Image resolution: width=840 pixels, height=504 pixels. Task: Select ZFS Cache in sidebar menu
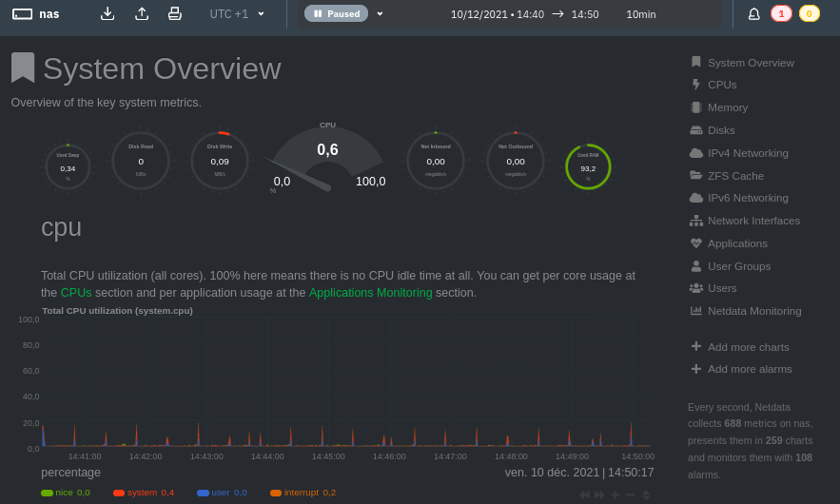pyautogui.click(x=734, y=176)
